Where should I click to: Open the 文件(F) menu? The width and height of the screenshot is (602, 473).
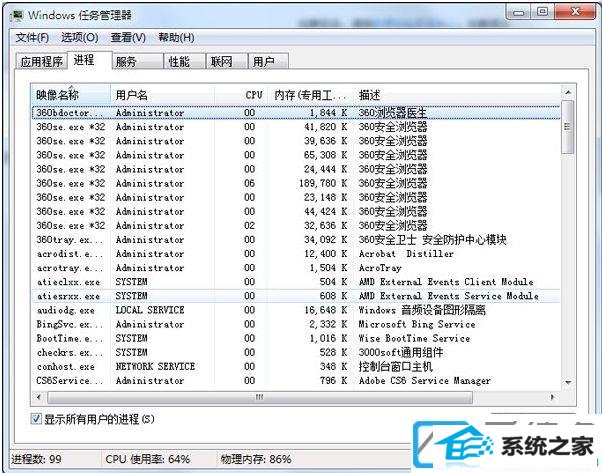(x=32, y=38)
